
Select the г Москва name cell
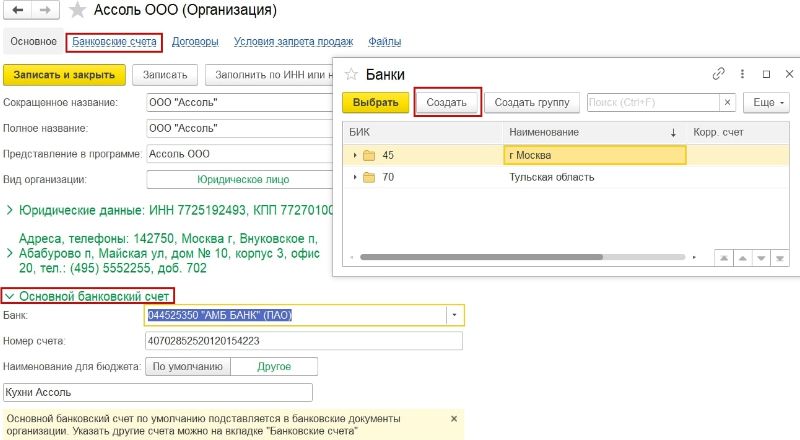595,155
